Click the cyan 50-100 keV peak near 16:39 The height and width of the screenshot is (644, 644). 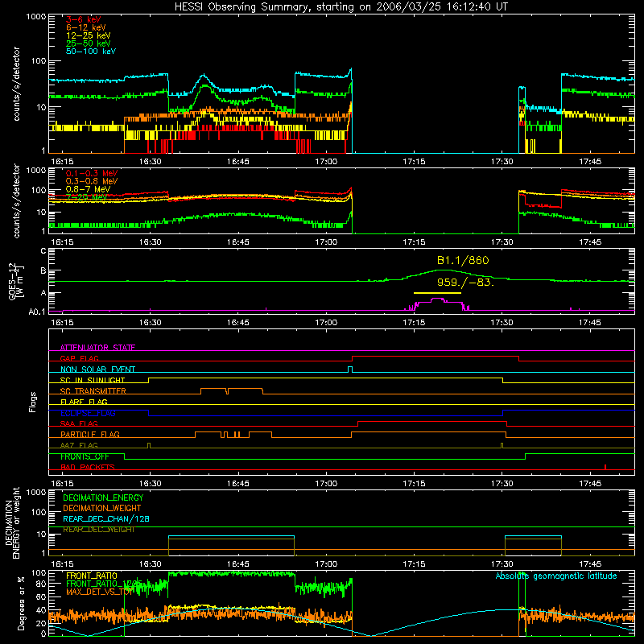point(203,76)
